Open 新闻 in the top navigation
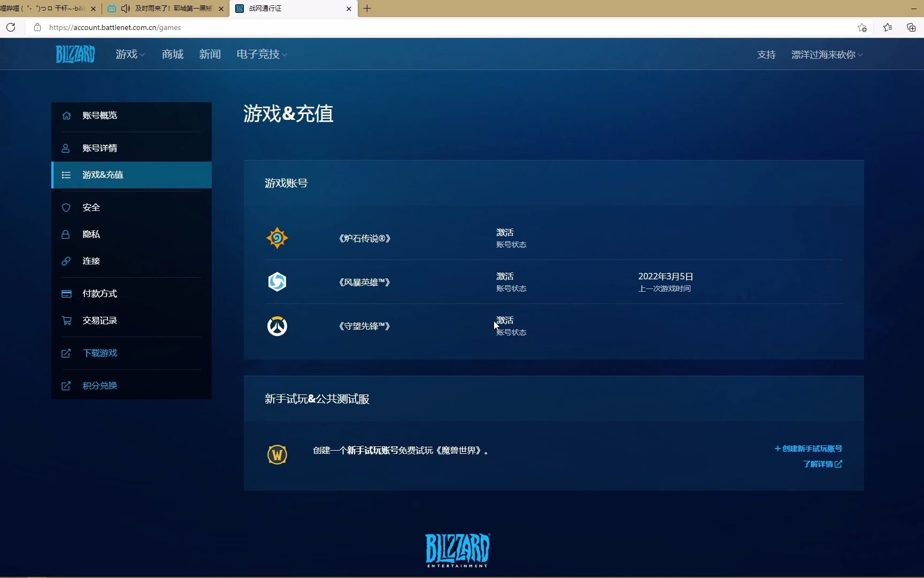 [210, 54]
